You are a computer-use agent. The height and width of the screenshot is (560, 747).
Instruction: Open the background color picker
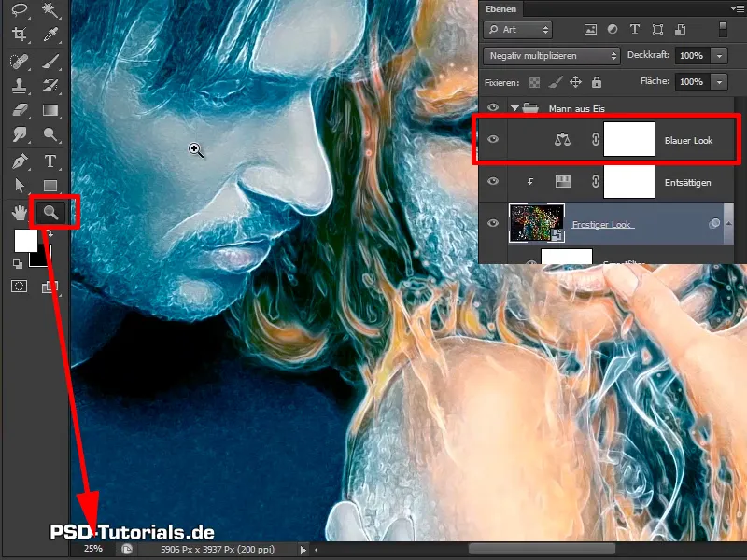pos(45,259)
